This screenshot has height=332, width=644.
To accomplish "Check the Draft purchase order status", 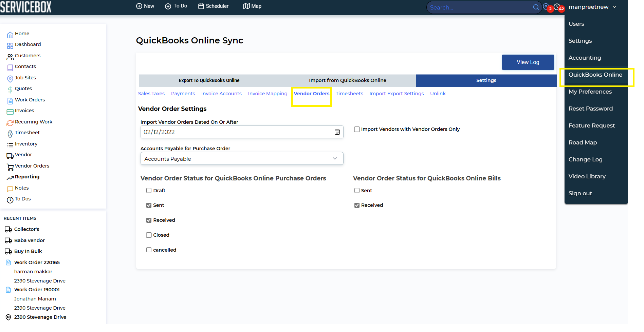I will (149, 191).
